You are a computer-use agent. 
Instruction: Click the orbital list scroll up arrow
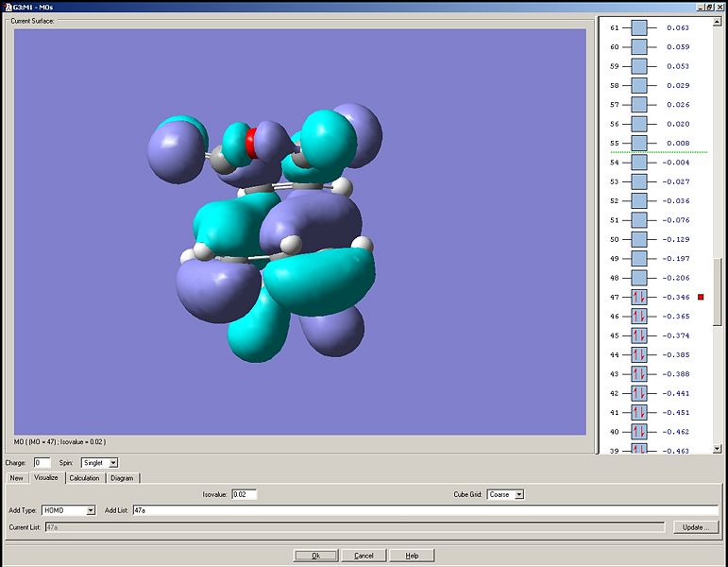(717, 22)
